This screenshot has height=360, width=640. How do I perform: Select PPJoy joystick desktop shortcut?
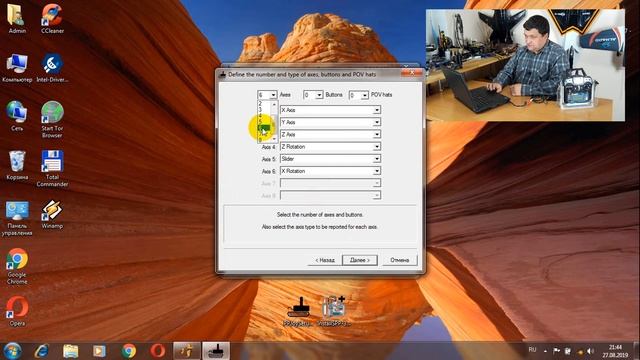coord(298,311)
